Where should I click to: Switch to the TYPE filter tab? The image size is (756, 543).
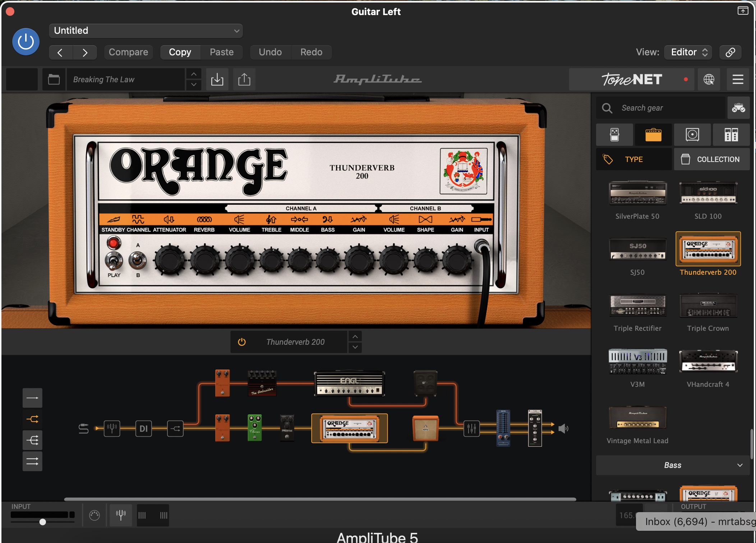pos(634,159)
